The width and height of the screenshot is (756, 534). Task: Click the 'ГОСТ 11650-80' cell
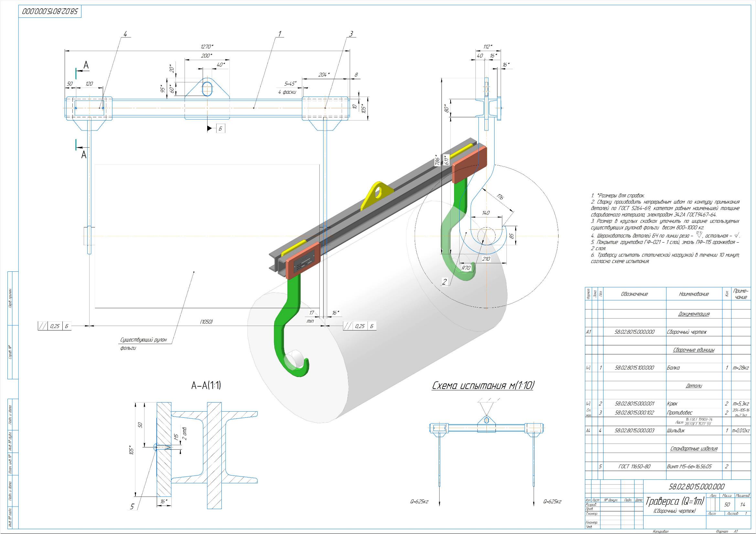pos(634,466)
